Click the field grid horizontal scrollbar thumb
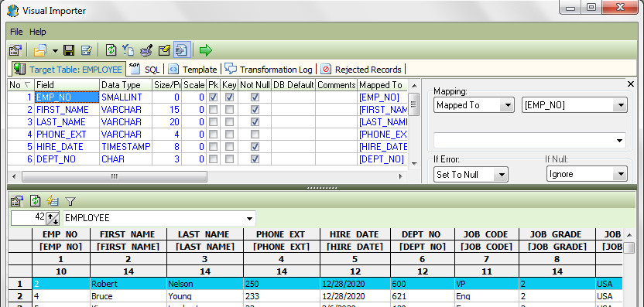This screenshot has width=644, height=307. (115, 176)
